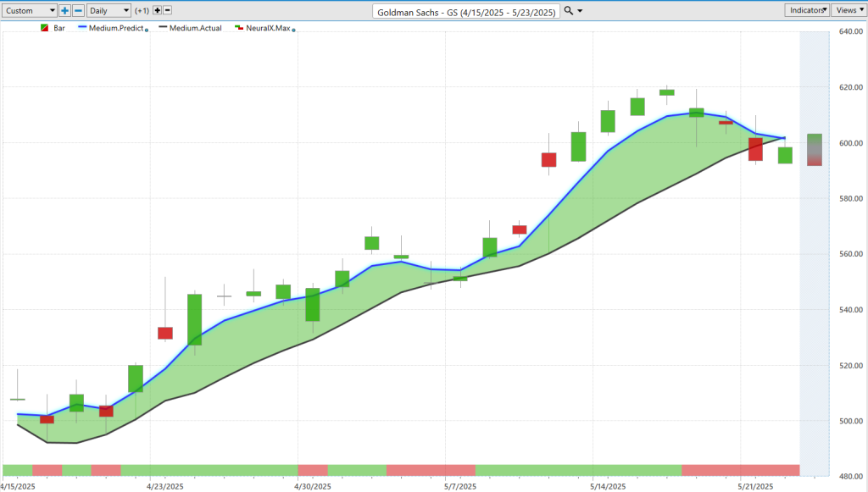Viewport: 868px width, 492px height.
Task: Click the (+1) forecast offset text
Action: pos(142,10)
